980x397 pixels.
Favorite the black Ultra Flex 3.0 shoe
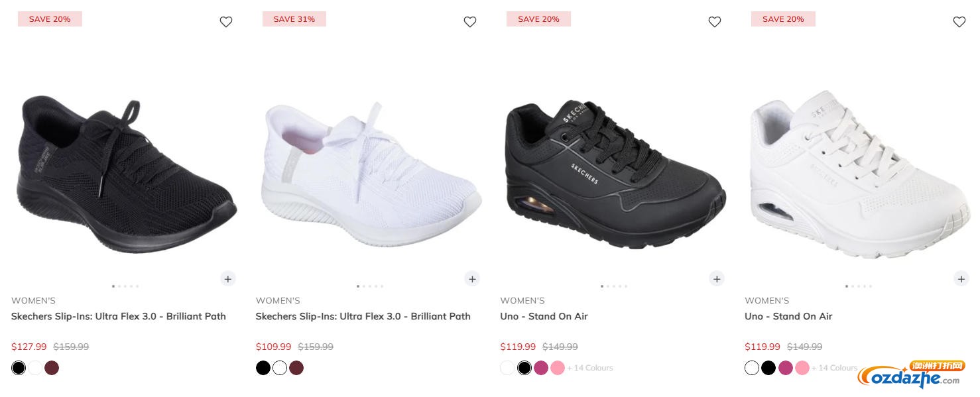(226, 22)
